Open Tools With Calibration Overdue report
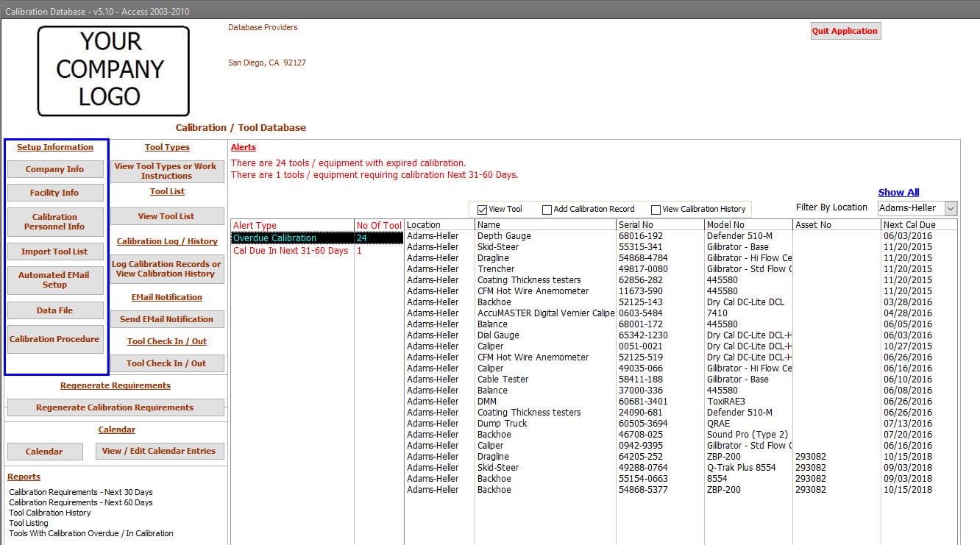 coord(91,533)
